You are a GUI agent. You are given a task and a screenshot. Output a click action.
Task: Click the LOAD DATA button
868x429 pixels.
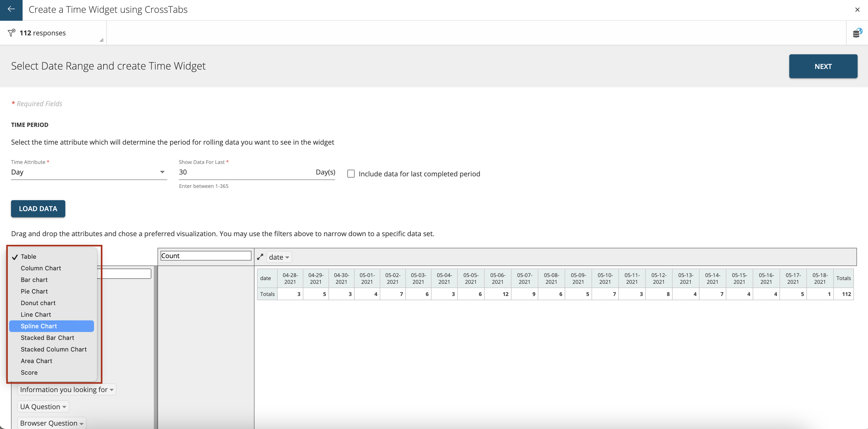click(38, 209)
